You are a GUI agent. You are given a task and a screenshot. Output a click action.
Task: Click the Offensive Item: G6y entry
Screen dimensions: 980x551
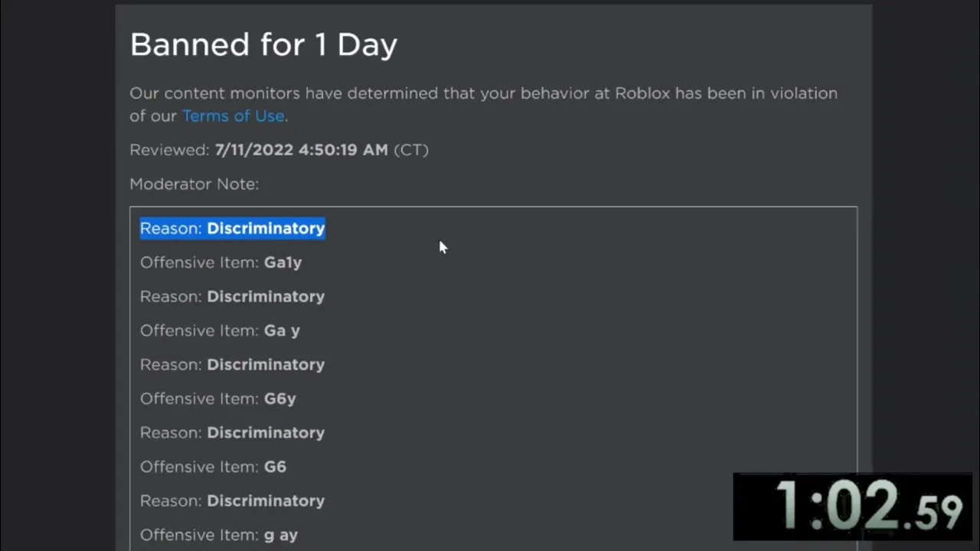pyautogui.click(x=218, y=399)
